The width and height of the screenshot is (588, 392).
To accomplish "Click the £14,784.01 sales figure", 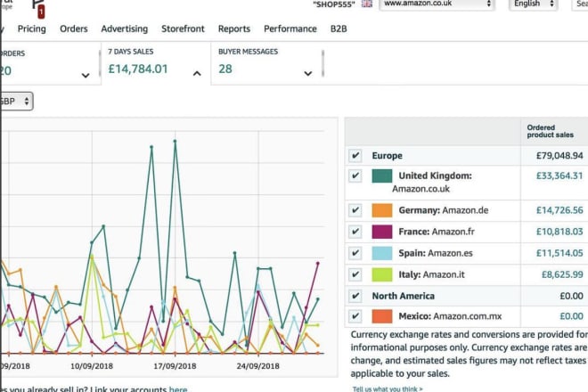I will click(x=138, y=69).
